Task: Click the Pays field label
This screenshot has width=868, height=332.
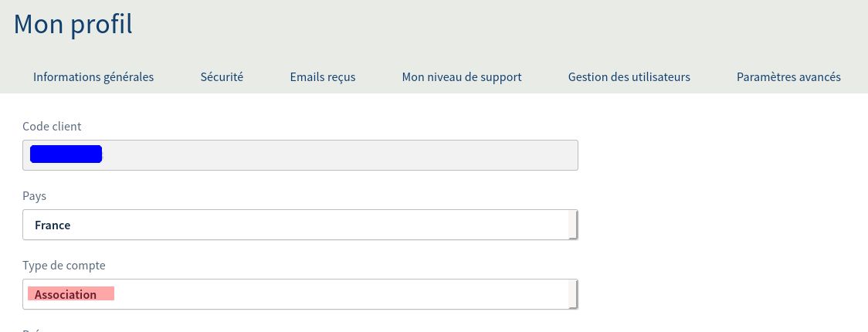Action: point(35,196)
